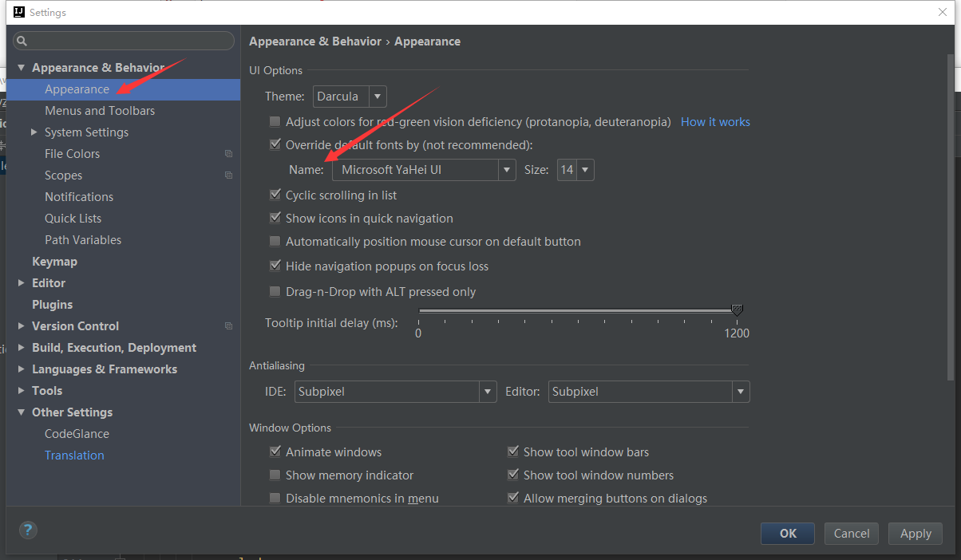Viewport: 961px width, 560px height.
Task: Expand Build, Execution, Deployment node
Action: [22, 348]
